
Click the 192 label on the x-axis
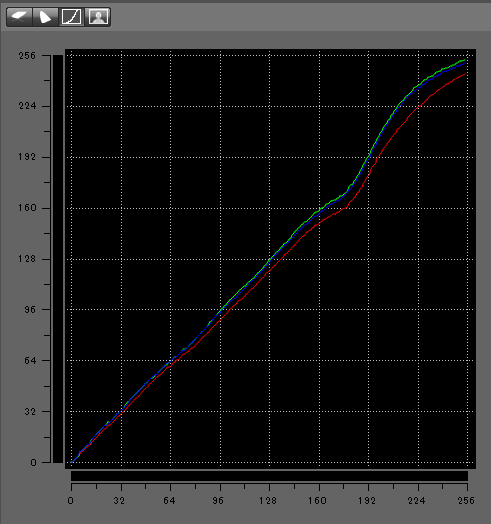point(367,501)
